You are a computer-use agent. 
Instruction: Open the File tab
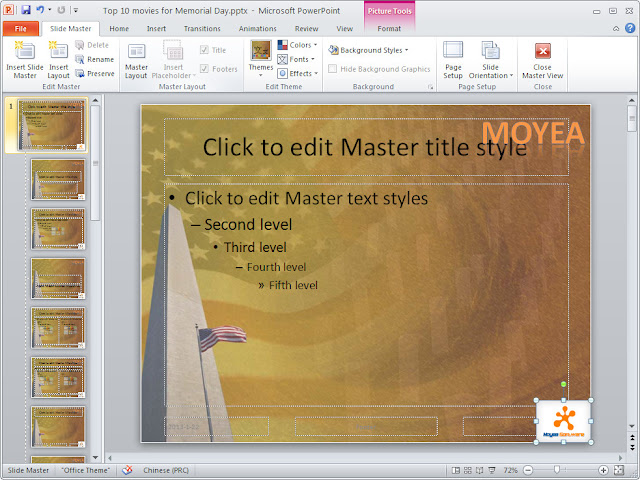pos(20,28)
